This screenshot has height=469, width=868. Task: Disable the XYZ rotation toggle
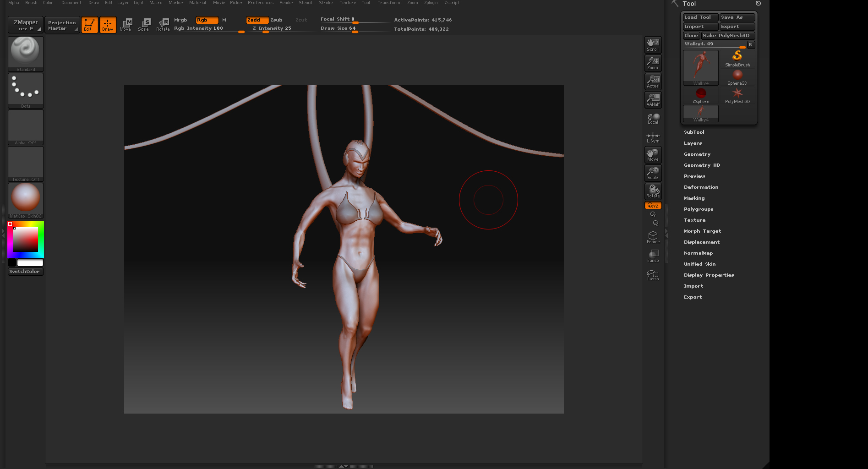(x=653, y=206)
